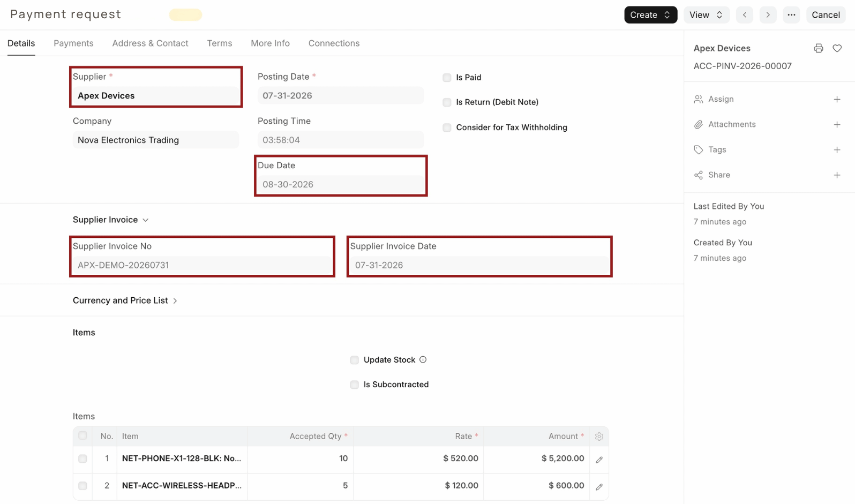This screenshot has height=504, width=855.
Task: Go to next document arrow
Action: [768, 15]
